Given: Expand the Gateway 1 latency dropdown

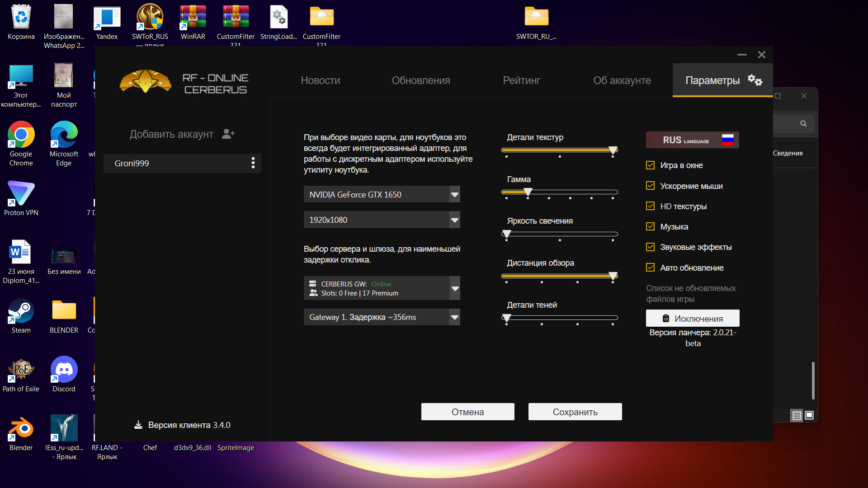Looking at the screenshot, I should coord(382,317).
